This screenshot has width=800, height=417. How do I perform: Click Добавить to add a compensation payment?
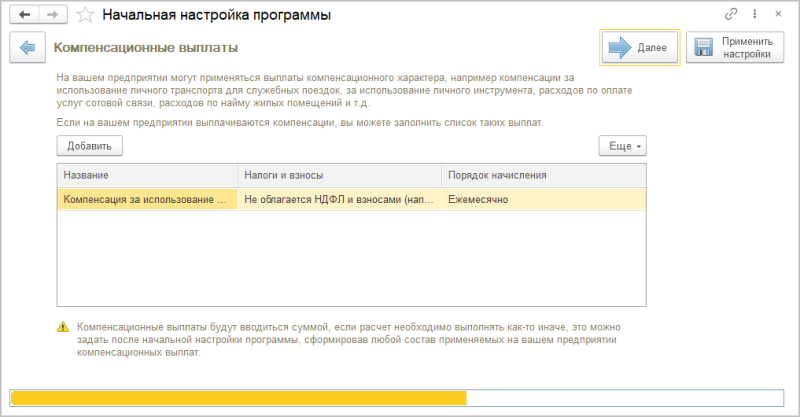(89, 146)
